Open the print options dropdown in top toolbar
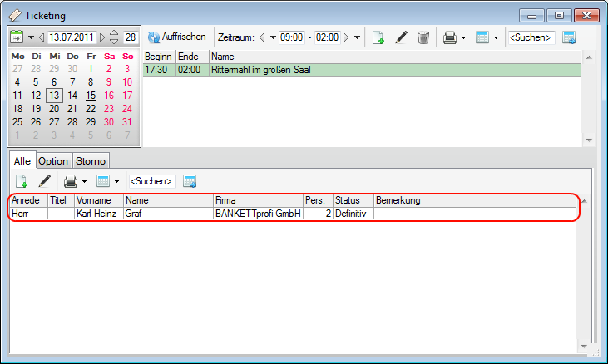Viewport: 608px width, 364px height. (x=463, y=37)
